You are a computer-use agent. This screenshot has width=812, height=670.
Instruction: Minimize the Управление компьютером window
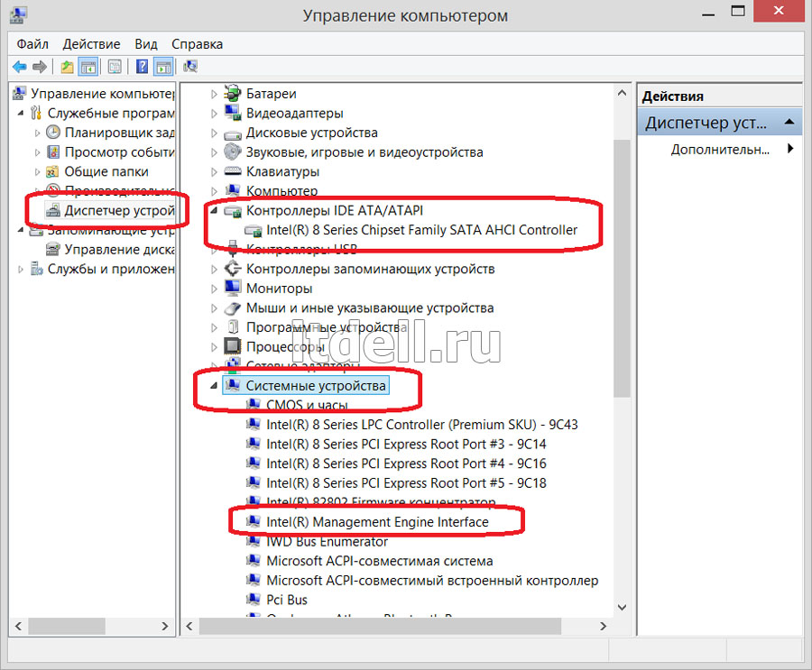708,13
